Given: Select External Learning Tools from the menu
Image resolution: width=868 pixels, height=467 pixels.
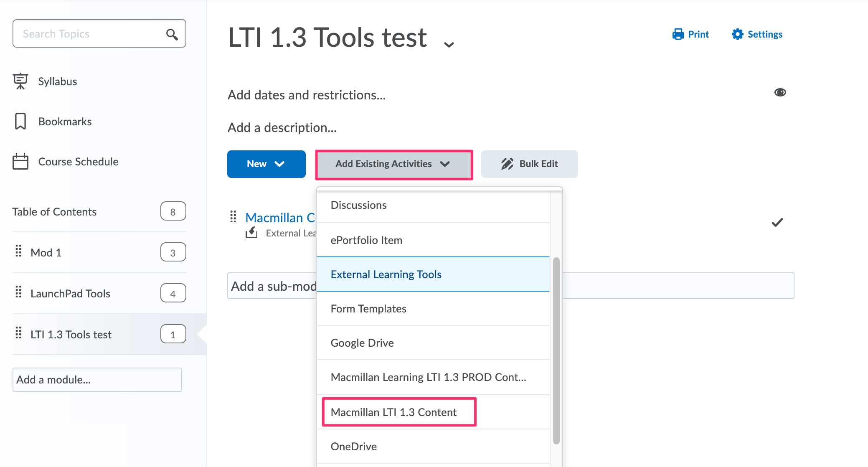Looking at the screenshot, I should coord(386,274).
